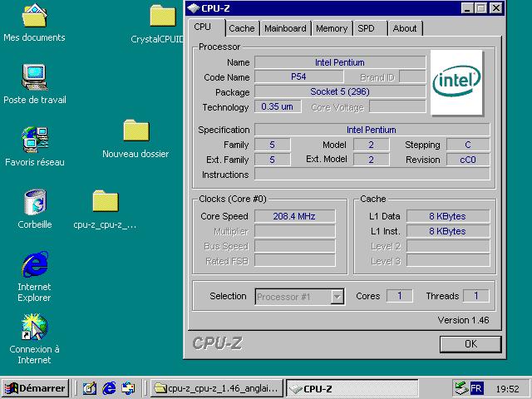532x399 pixels.
Task: Click the FR keyboard language indicator
Action: (476, 388)
